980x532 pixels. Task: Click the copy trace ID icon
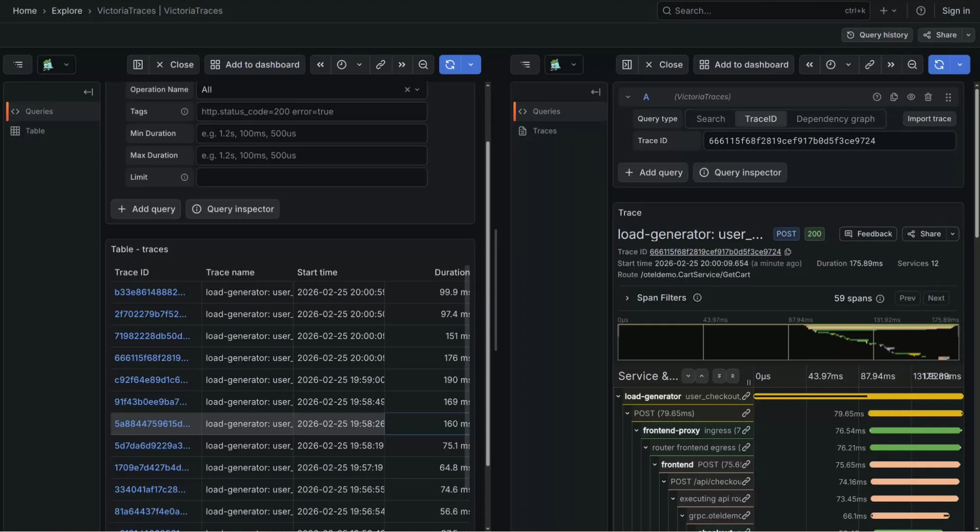coord(788,252)
